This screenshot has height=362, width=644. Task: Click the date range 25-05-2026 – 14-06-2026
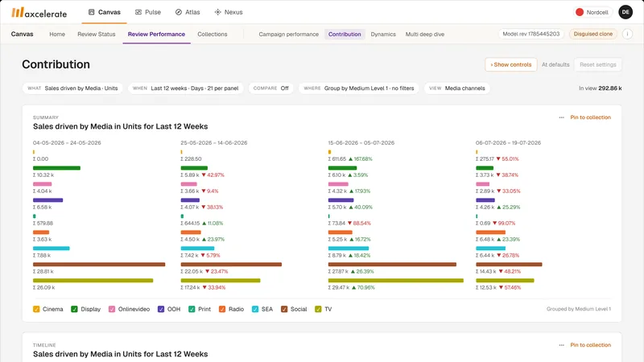point(214,143)
